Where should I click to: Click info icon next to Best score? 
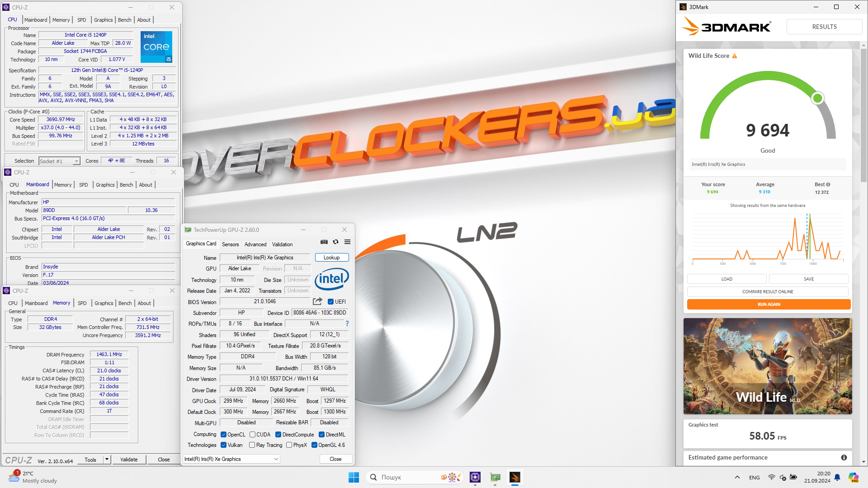coord(828,184)
